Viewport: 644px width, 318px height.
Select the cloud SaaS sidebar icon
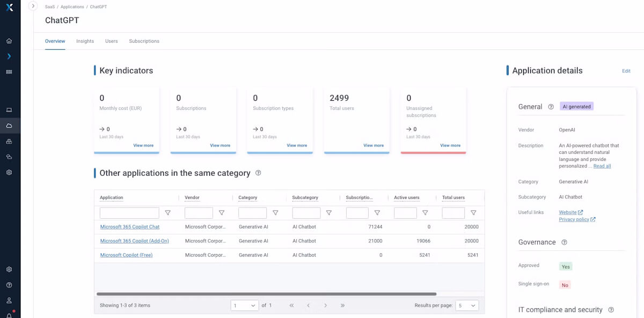[x=9, y=125]
